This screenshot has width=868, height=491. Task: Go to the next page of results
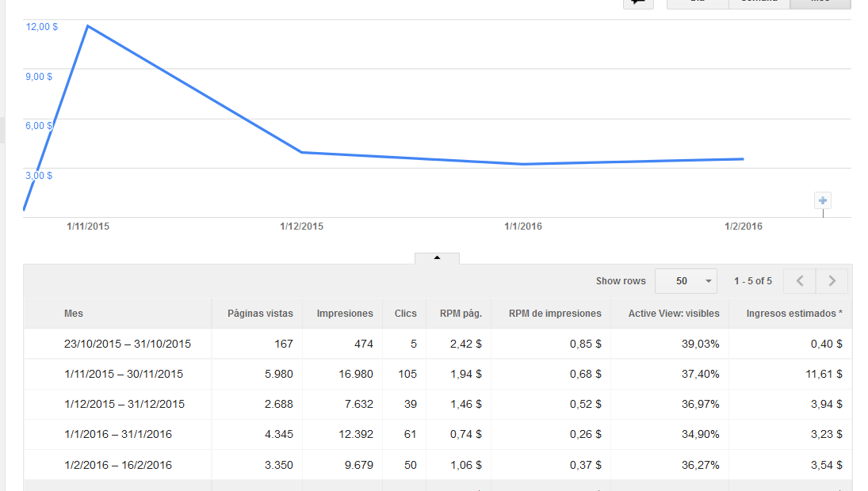click(832, 281)
